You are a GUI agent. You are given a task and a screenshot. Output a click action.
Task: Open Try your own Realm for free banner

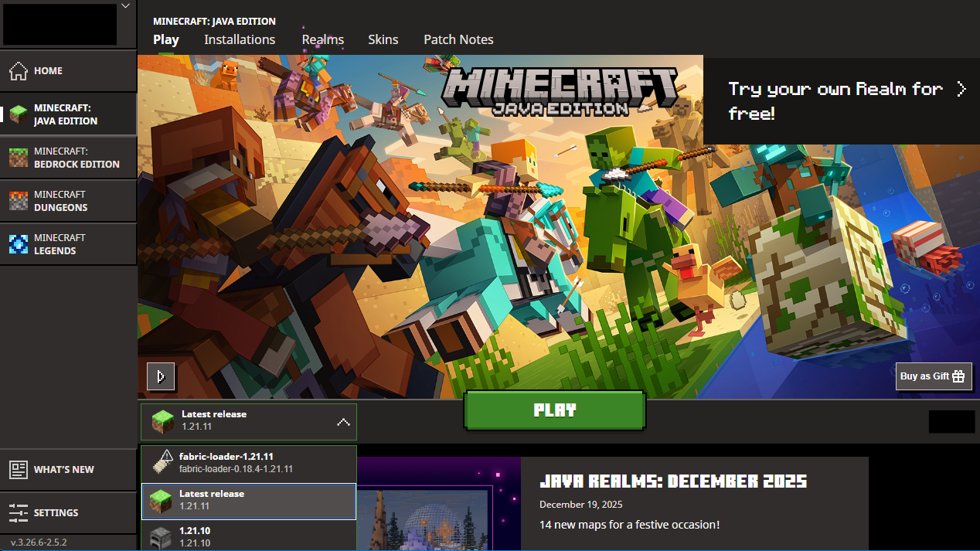842,100
